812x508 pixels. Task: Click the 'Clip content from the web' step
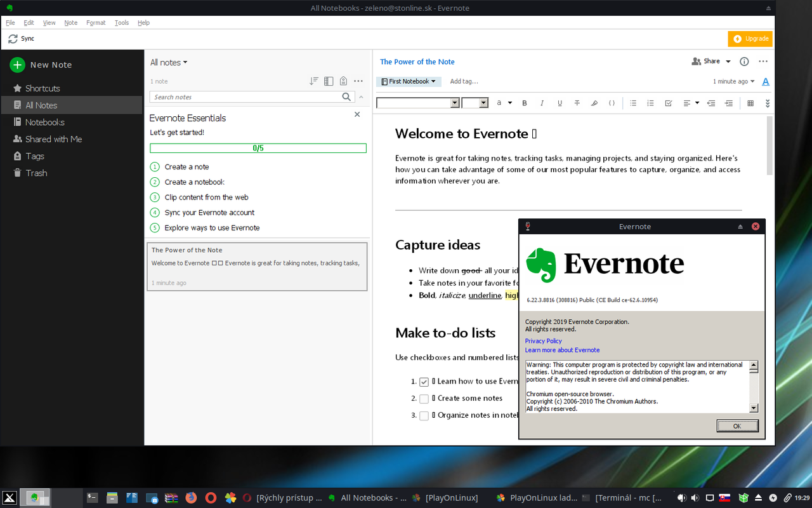pyautogui.click(x=206, y=197)
